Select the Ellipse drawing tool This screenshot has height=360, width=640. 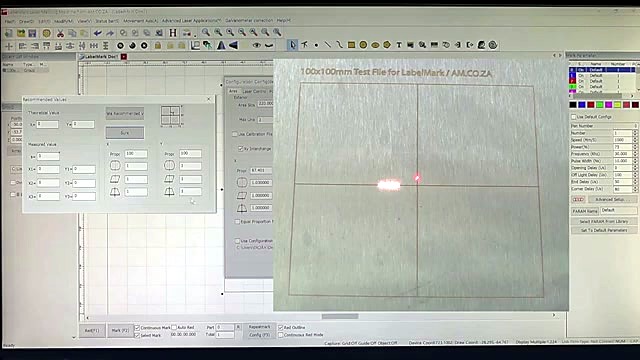pyautogui.click(x=375, y=45)
